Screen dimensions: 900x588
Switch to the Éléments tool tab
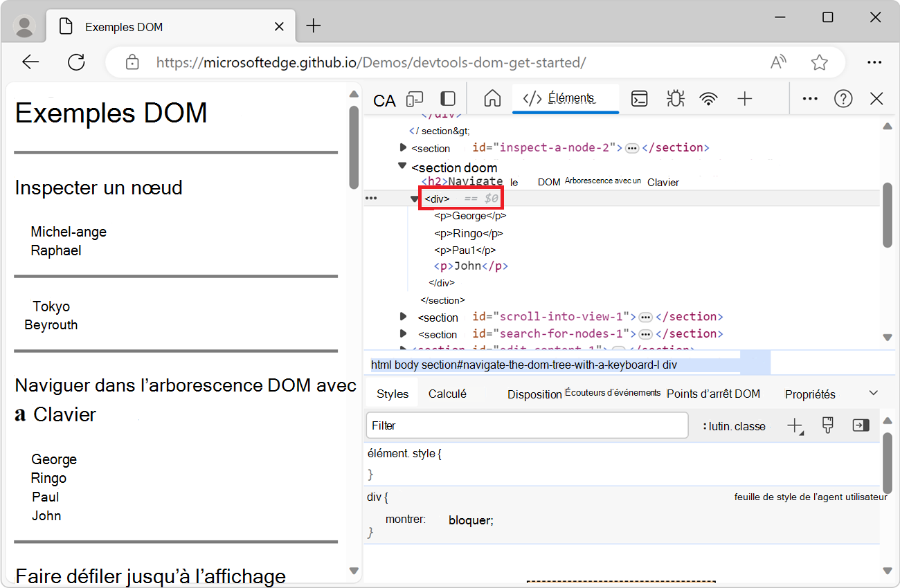click(x=565, y=98)
